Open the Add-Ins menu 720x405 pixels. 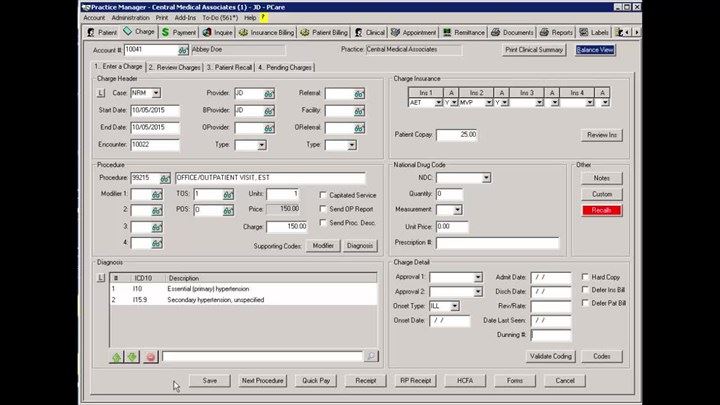[x=185, y=18]
